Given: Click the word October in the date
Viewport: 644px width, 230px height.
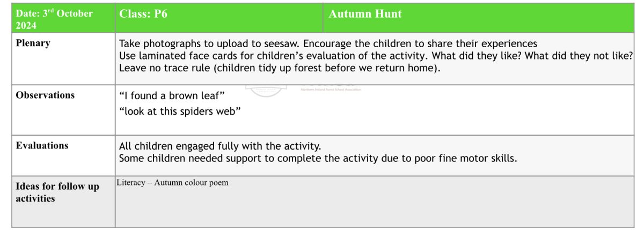Looking at the screenshot, I should (74, 13).
